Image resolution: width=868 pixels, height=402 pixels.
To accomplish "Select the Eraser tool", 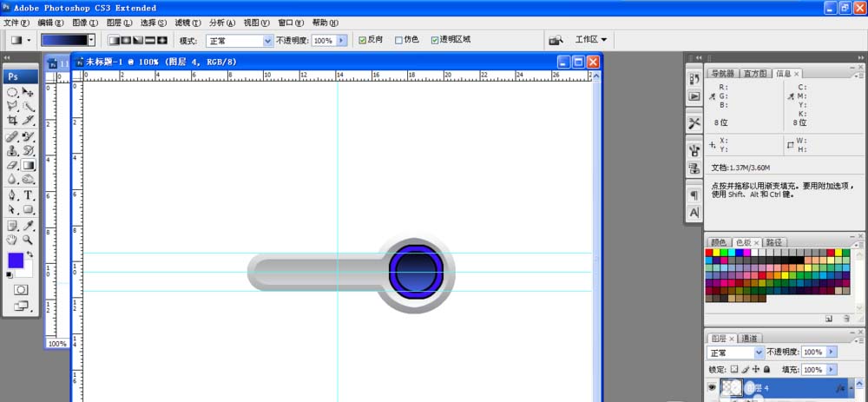I will pyautogui.click(x=13, y=165).
